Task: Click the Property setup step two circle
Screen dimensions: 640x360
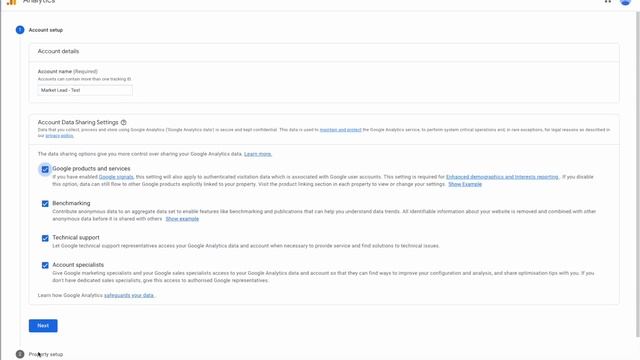Action: [x=20, y=354]
